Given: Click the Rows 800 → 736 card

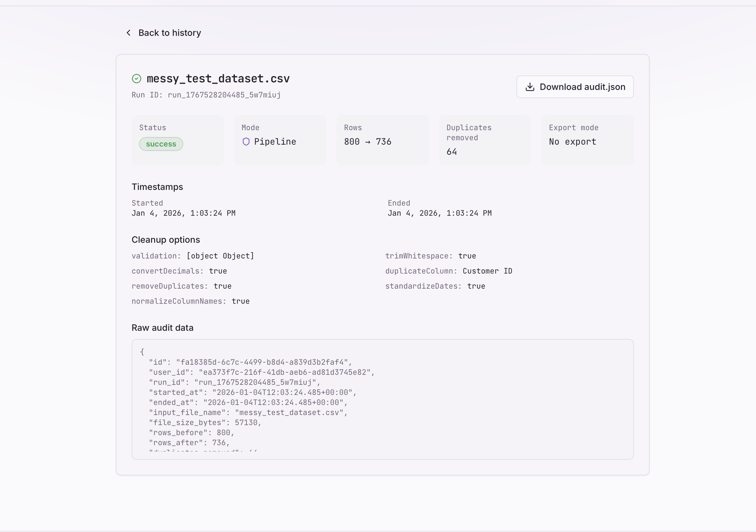Looking at the screenshot, I should click(x=382, y=140).
